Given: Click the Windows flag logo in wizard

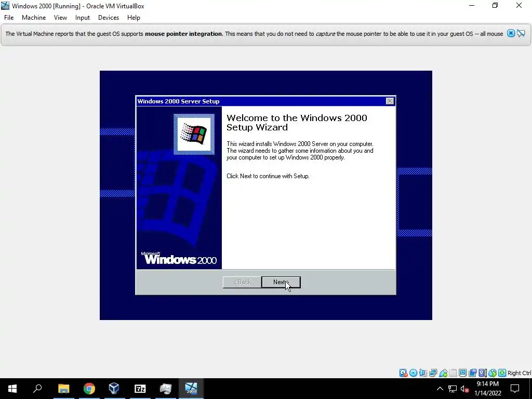Looking at the screenshot, I should pos(194,135).
